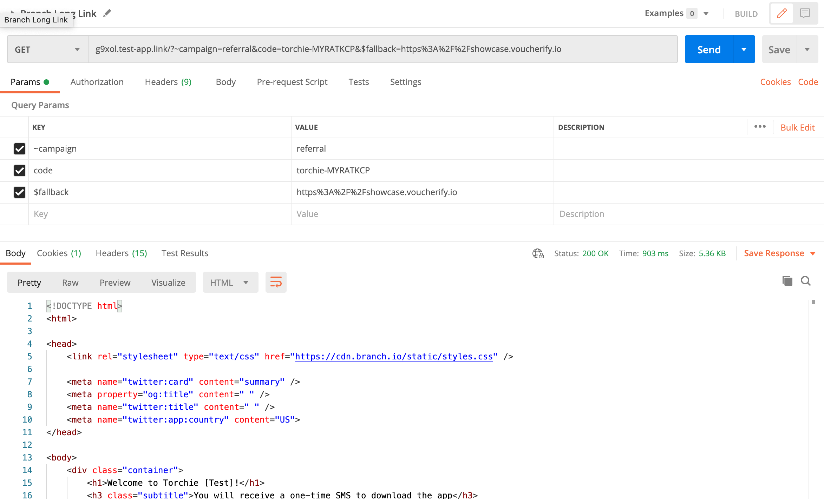Copy response body with copy icon
The image size is (824, 504).
[787, 281]
